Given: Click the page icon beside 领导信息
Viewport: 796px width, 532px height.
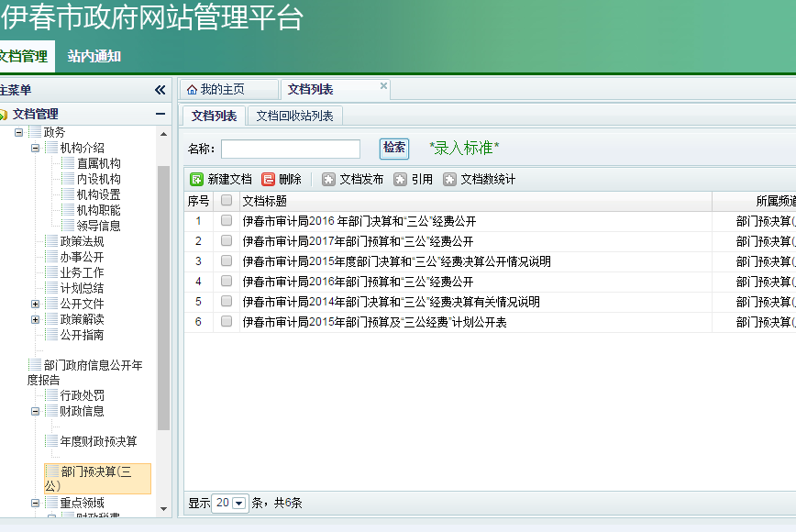Looking at the screenshot, I should click(68, 226).
